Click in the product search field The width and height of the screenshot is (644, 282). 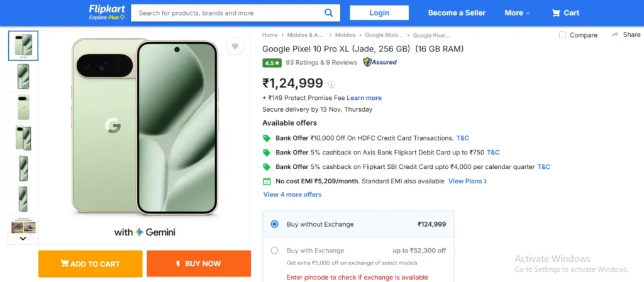point(226,13)
